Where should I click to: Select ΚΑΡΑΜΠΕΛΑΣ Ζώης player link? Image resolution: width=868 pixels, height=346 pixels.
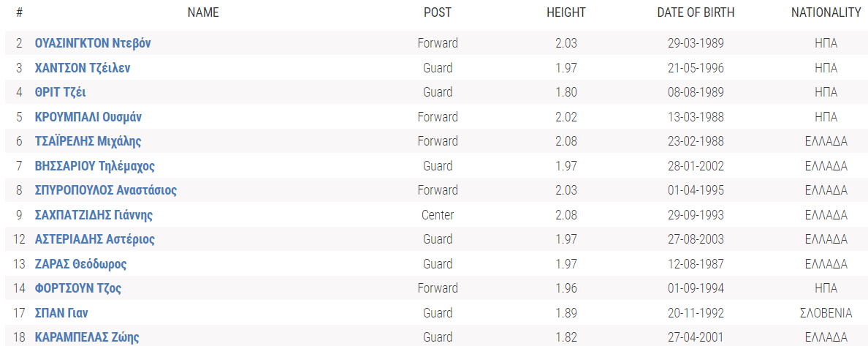pos(87,337)
